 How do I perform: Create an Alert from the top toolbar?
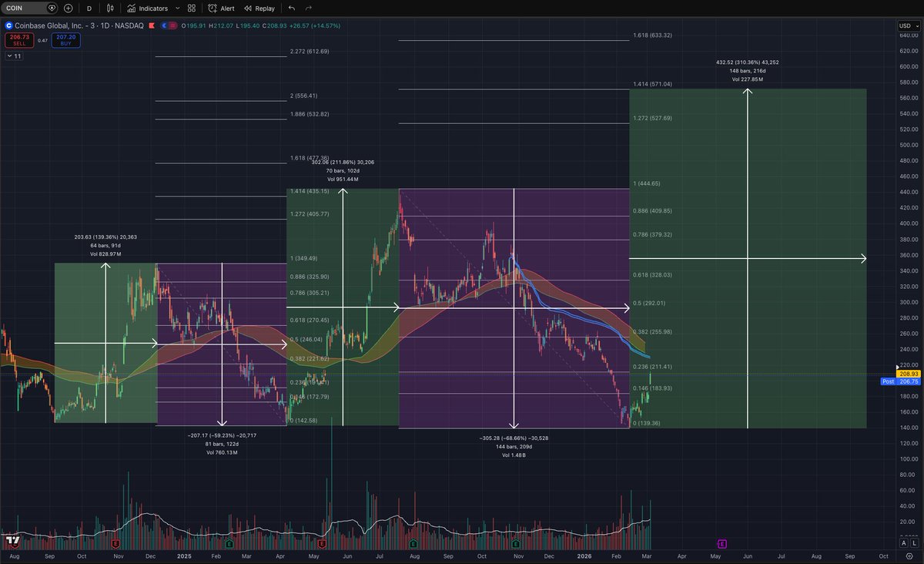(x=222, y=8)
